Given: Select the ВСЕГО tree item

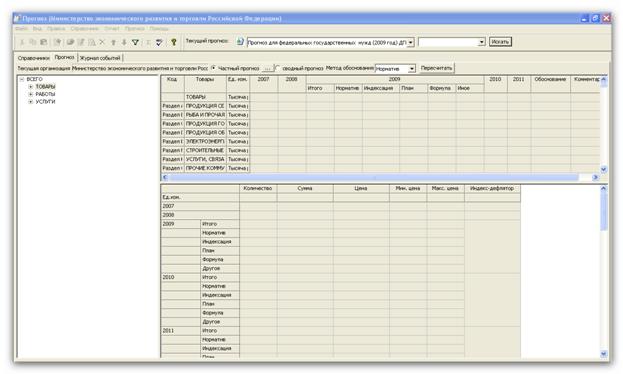Looking at the screenshot, I should (x=34, y=79).
